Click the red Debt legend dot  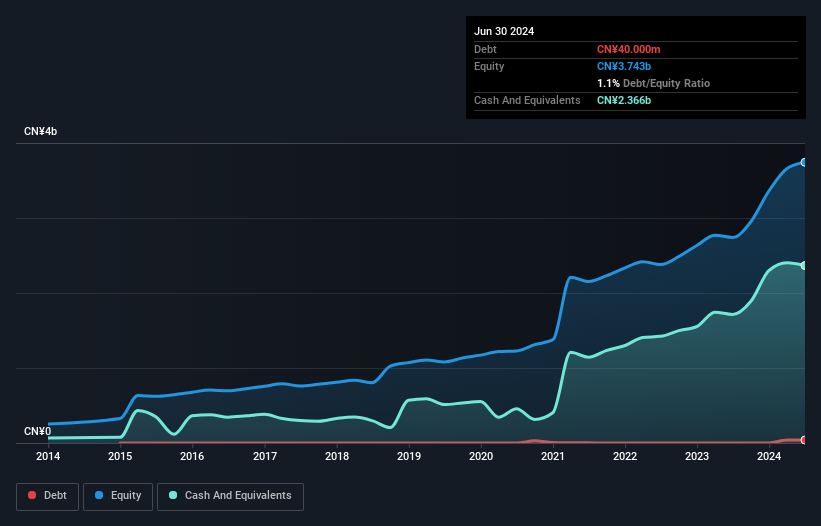32,495
